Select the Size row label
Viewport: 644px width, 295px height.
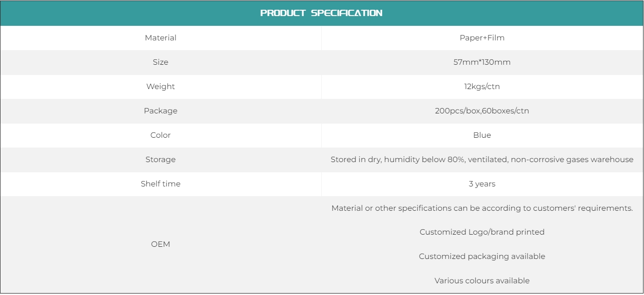click(160, 62)
